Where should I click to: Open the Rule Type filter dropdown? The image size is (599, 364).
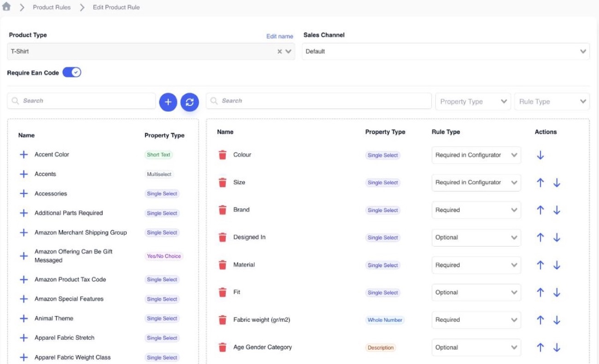(552, 102)
